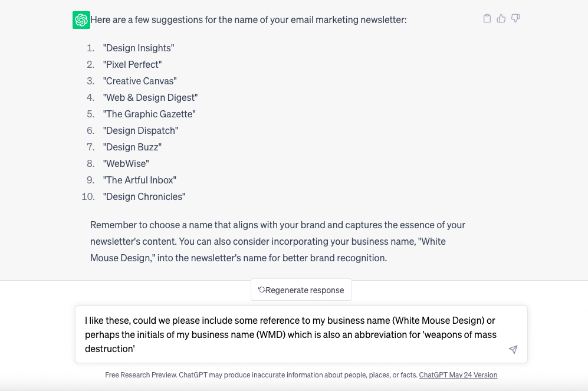The height and width of the screenshot is (391, 588).
Task: Click "The Artful Inbox" suggestion
Action: (140, 180)
